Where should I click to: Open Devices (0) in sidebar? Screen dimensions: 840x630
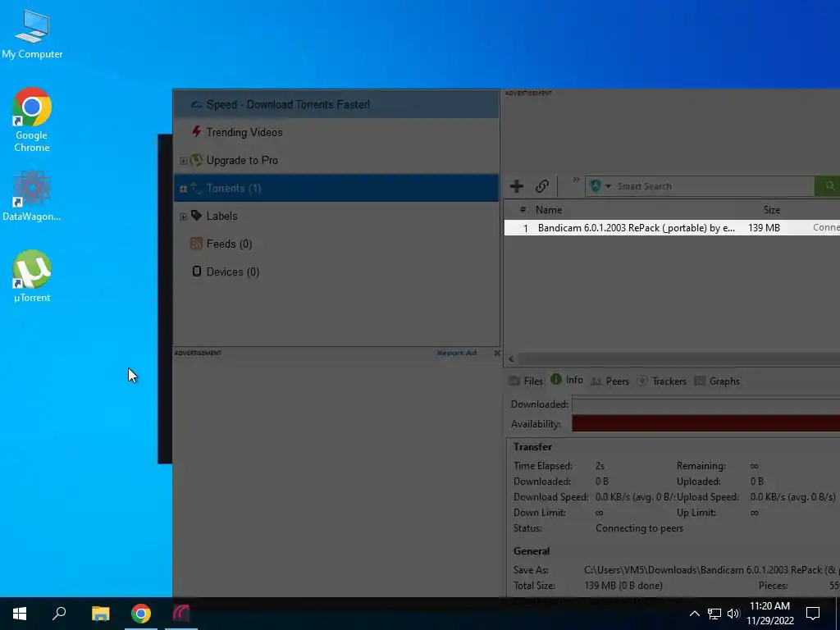click(x=336, y=272)
